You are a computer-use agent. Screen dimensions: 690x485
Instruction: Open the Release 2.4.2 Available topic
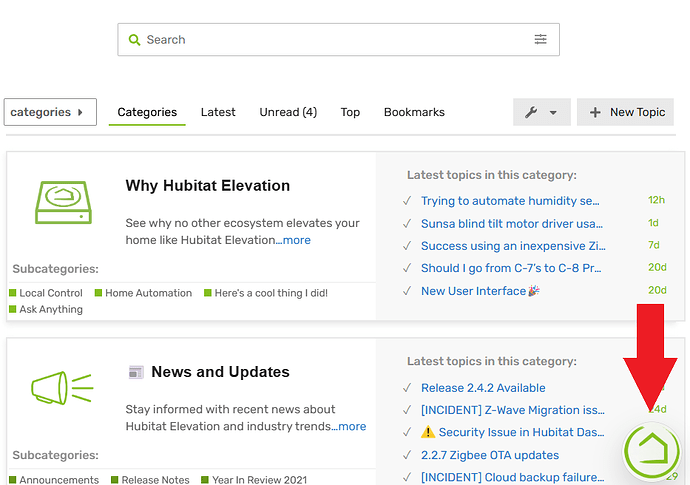click(x=483, y=388)
